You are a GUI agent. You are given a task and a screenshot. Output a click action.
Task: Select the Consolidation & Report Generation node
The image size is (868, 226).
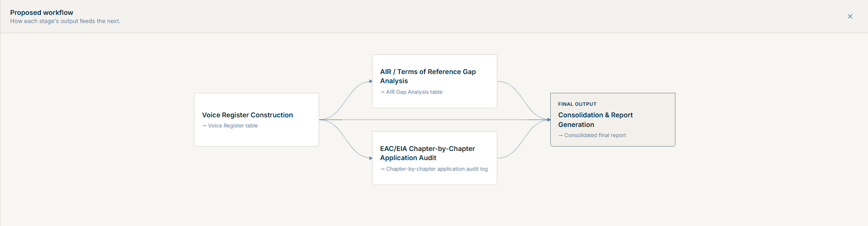tap(613, 120)
